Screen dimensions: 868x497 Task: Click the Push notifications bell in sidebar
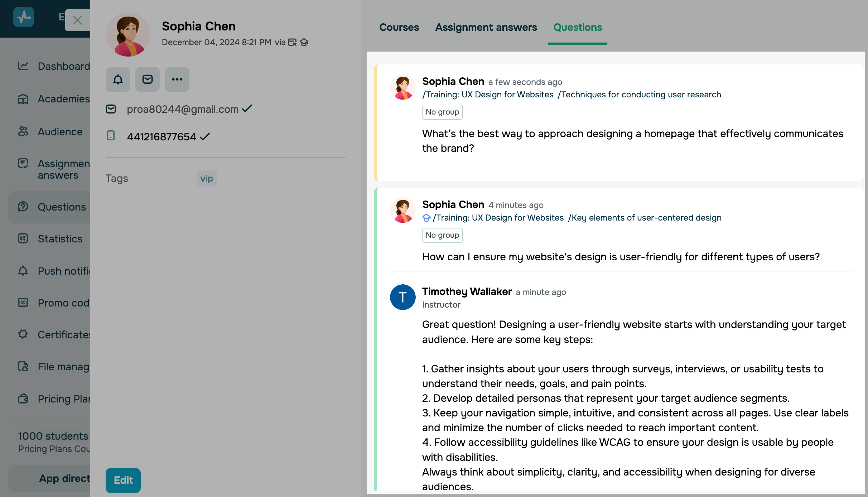tap(23, 271)
